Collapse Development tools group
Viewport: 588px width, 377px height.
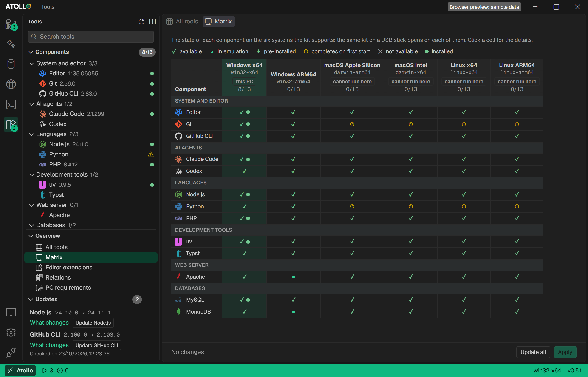(x=31, y=175)
